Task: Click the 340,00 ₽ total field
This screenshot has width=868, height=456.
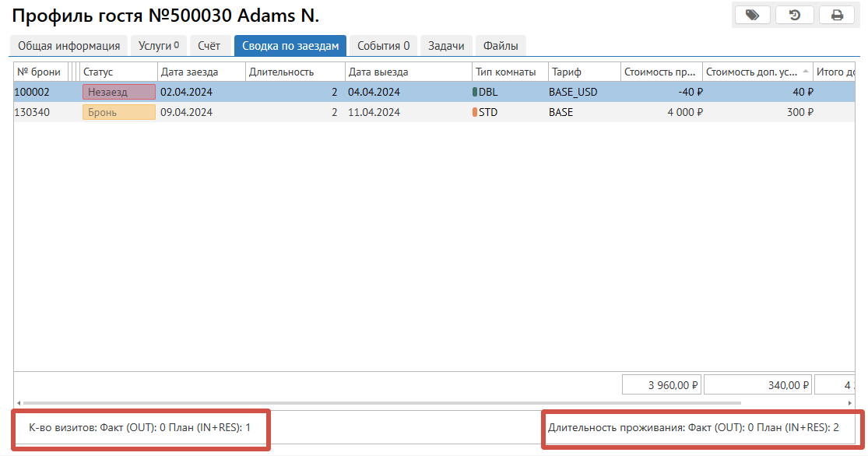Action: [x=757, y=384]
